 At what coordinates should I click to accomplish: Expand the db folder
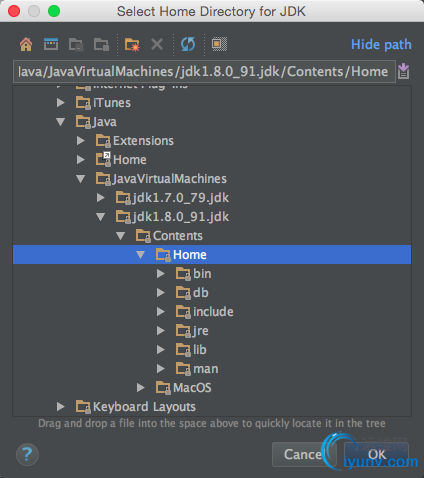tap(161, 293)
